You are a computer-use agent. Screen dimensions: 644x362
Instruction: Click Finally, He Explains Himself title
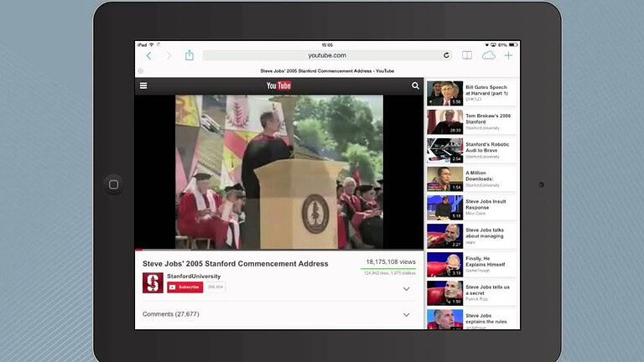pyautogui.click(x=486, y=261)
